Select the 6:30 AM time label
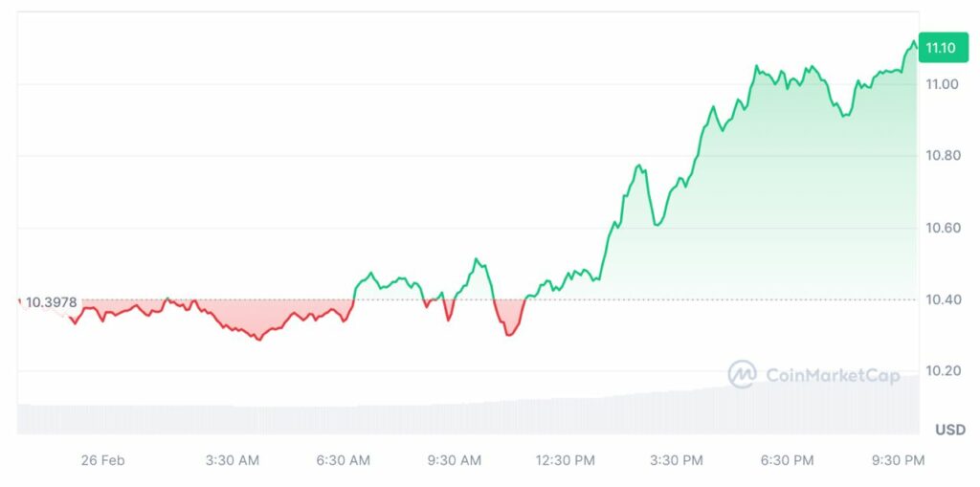This screenshot has width=980, height=487. (344, 461)
